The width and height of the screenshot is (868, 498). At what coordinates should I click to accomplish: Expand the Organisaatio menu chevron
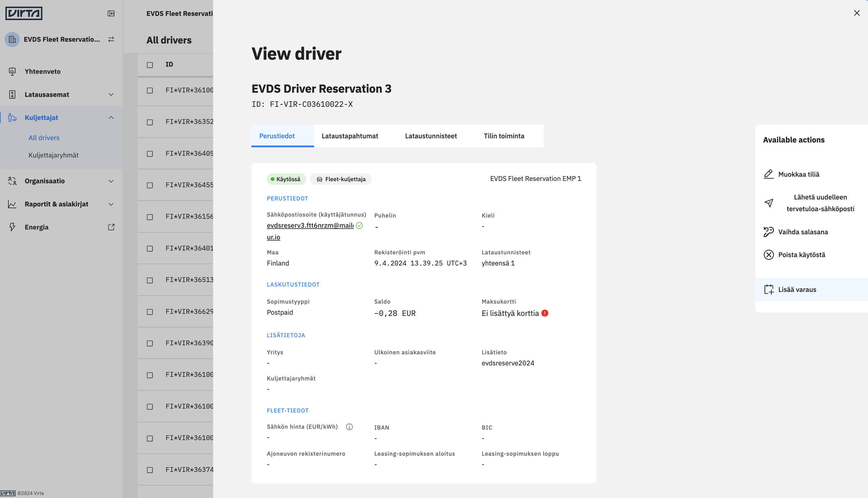111,181
